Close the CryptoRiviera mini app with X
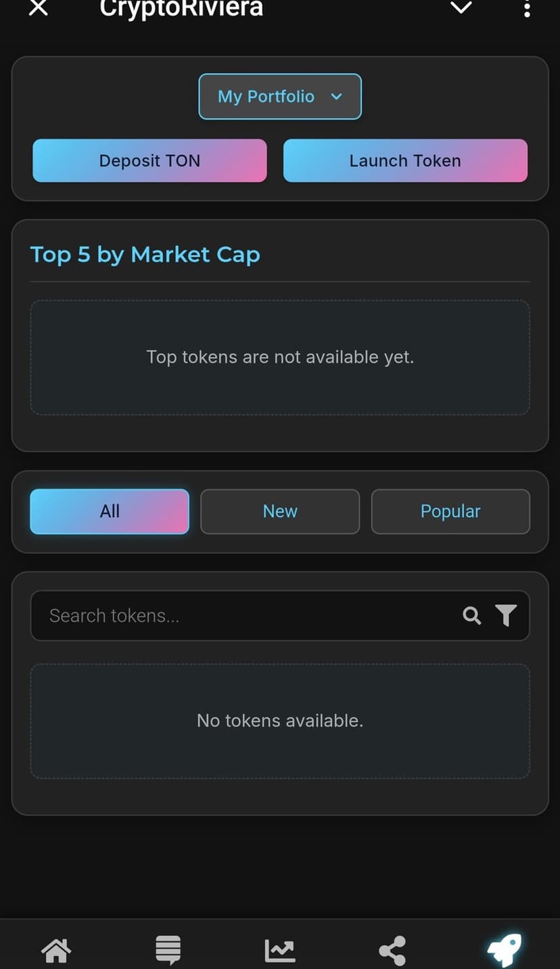Viewport: 560px width, 969px height. point(39,8)
